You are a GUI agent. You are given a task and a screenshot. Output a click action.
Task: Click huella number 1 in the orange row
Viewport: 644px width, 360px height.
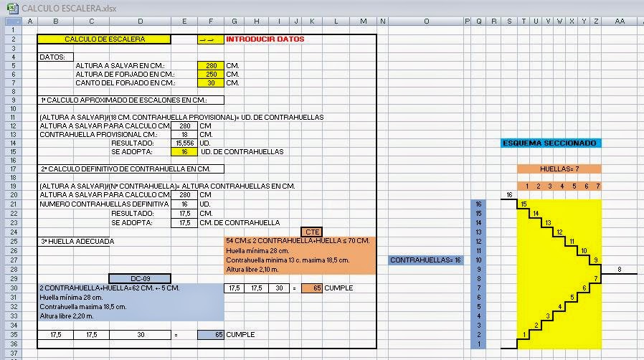tap(527, 186)
